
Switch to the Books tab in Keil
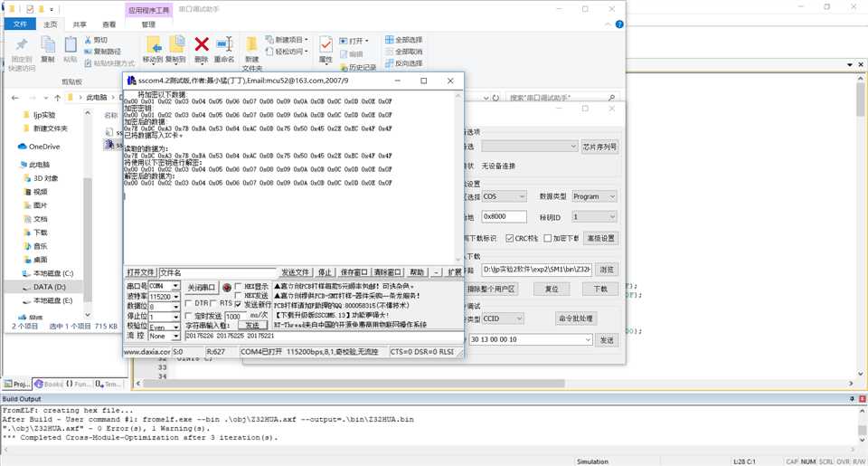click(48, 384)
